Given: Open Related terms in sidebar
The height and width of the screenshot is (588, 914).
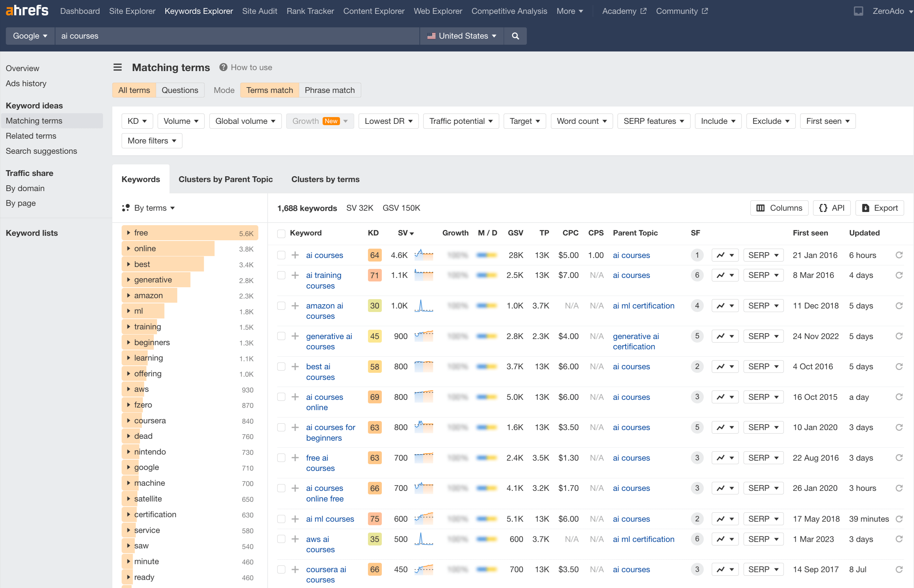Looking at the screenshot, I should [x=31, y=136].
